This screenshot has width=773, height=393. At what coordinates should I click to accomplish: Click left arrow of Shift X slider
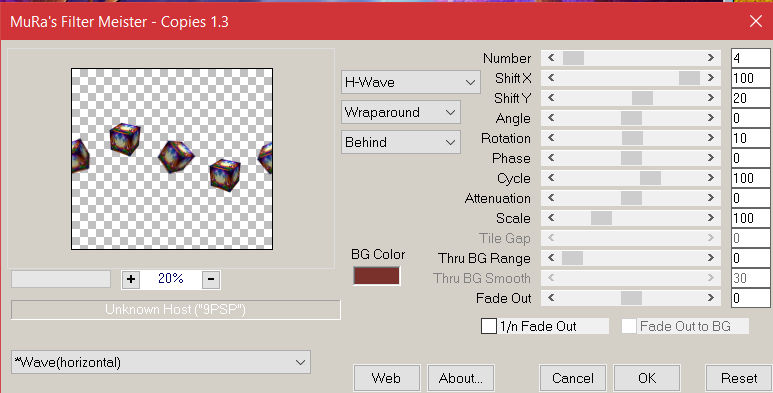pyautogui.click(x=551, y=78)
